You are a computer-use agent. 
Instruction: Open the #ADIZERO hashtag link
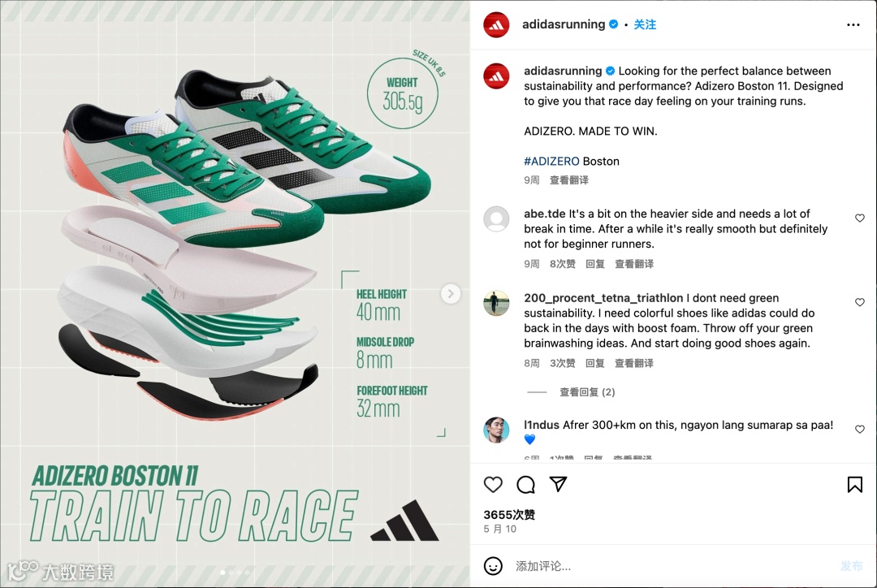pyautogui.click(x=551, y=161)
